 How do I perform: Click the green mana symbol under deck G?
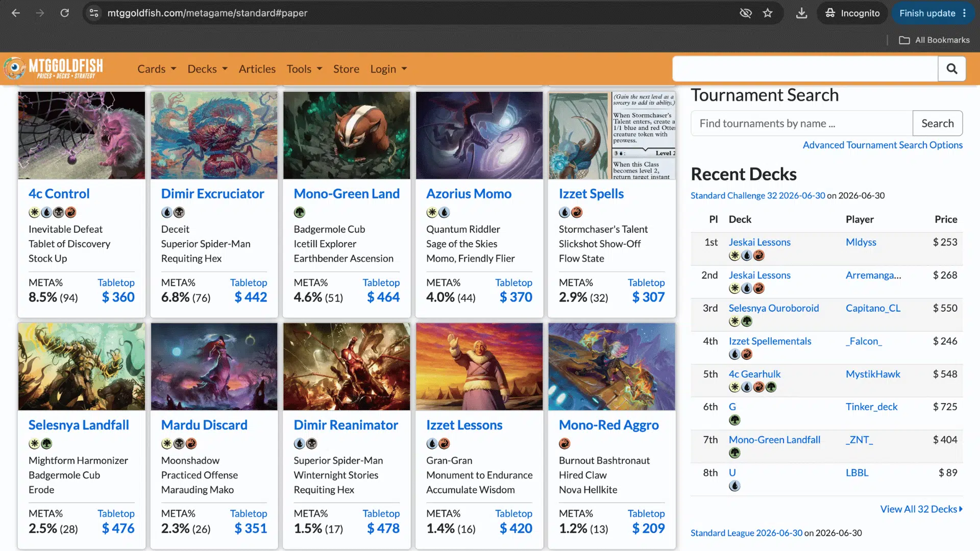pyautogui.click(x=734, y=420)
